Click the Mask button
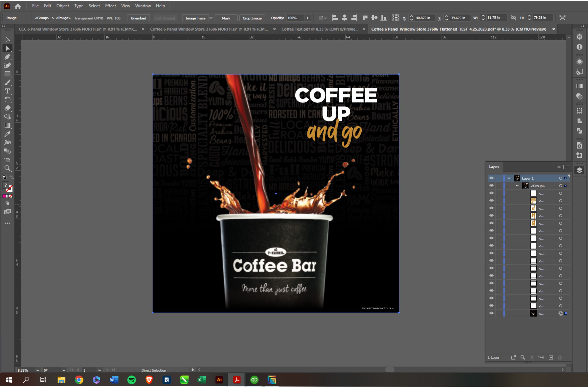The height and width of the screenshot is (387, 588). coord(226,18)
